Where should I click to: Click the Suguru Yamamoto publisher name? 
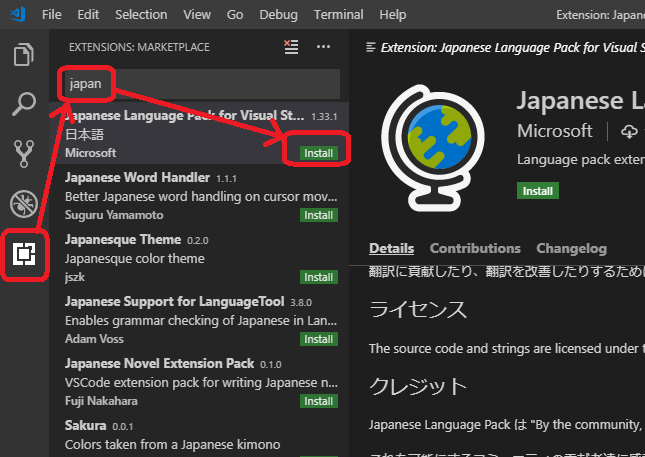[x=114, y=215]
